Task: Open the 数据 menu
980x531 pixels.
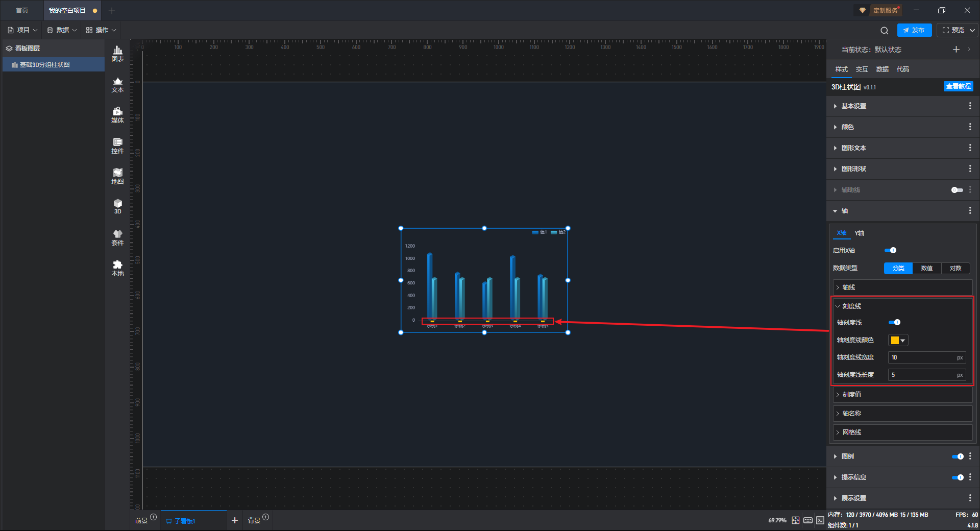Action: [62, 30]
